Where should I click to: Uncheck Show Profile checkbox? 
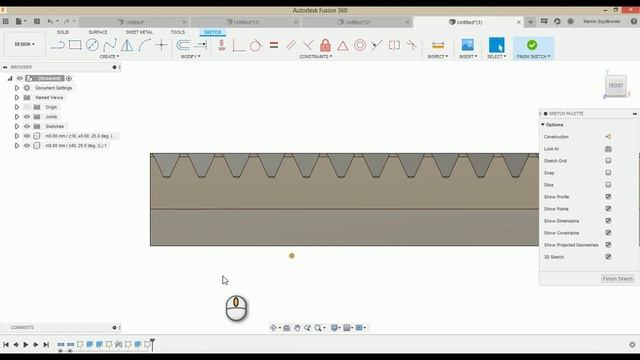tap(608, 197)
